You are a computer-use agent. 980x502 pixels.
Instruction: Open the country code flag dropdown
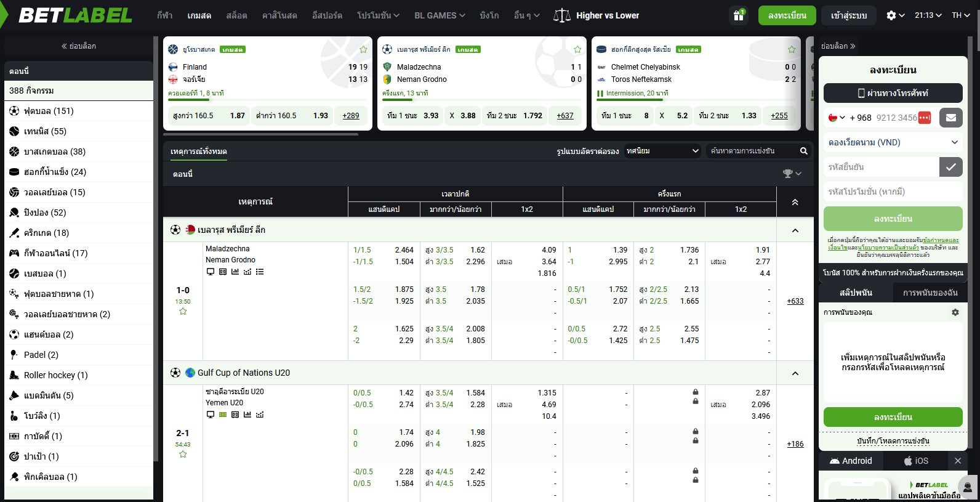click(837, 118)
